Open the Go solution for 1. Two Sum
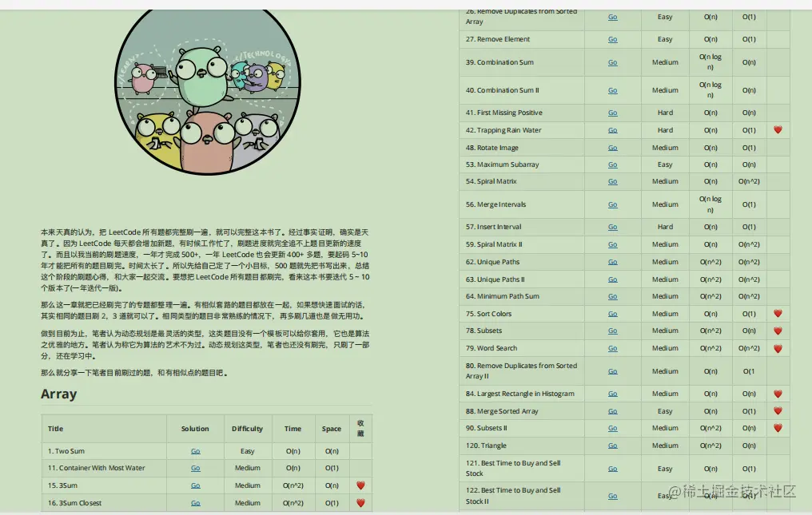Screen dimensions: 812x515 coord(195,451)
